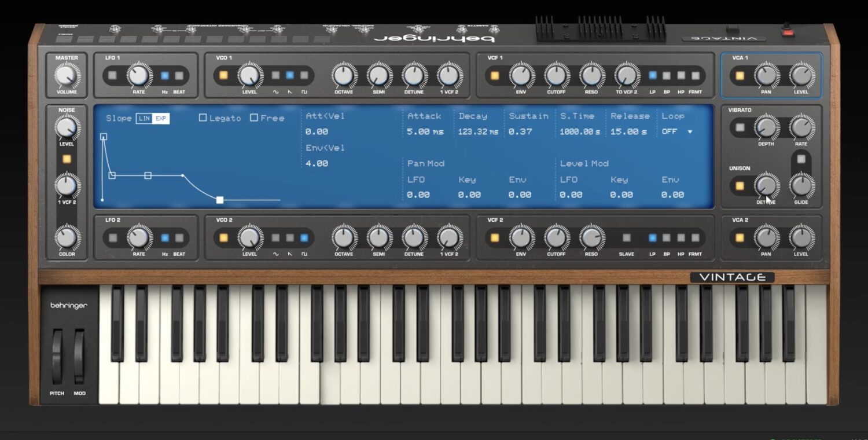Toggle VCO 2 on/off yellow button

coord(223,237)
